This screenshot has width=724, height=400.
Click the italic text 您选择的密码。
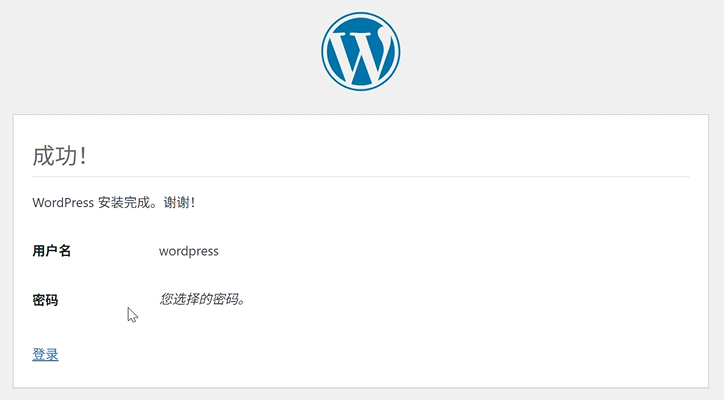pyautogui.click(x=202, y=299)
